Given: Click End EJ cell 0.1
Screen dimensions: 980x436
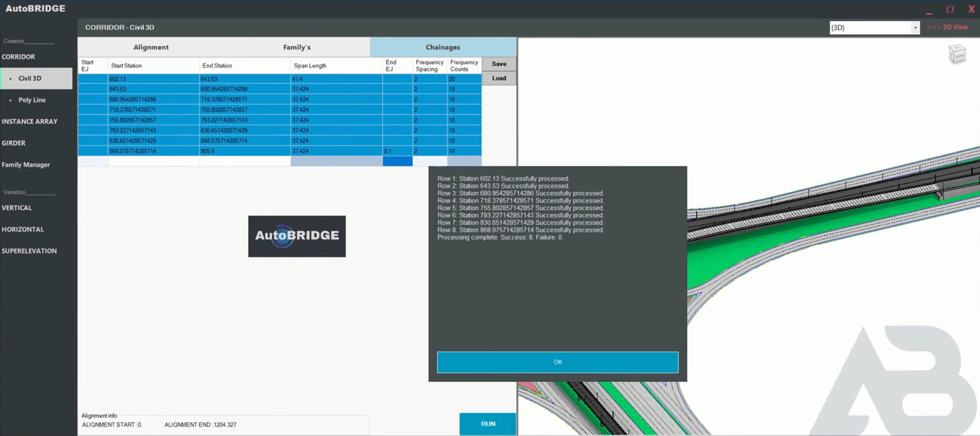Looking at the screenshot, I should 397,151.
